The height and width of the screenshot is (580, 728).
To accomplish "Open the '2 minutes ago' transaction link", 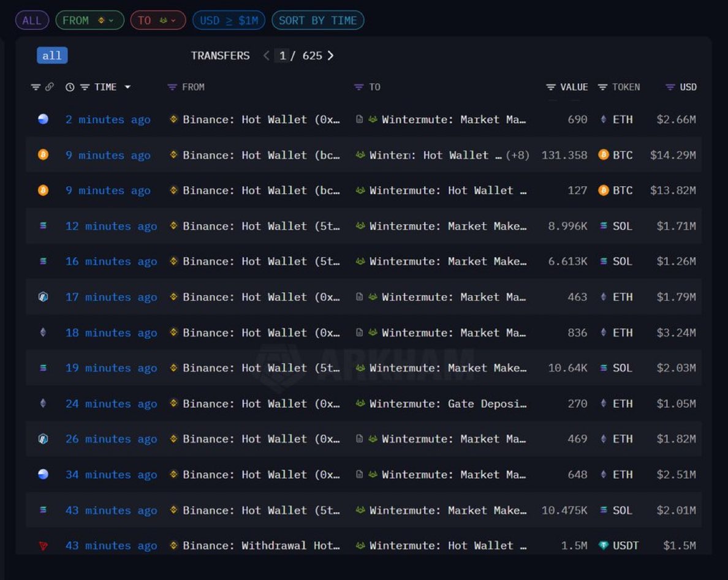I will 108,119.
